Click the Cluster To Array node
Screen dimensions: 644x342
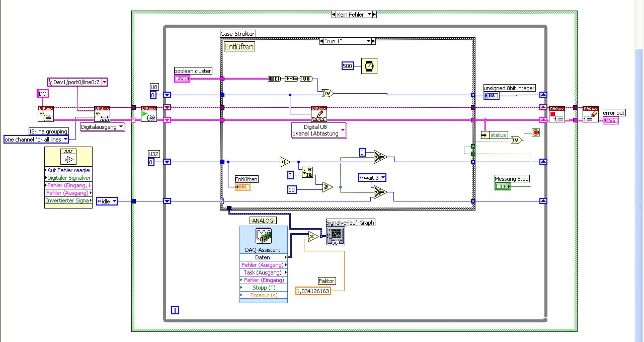(275, 79)
